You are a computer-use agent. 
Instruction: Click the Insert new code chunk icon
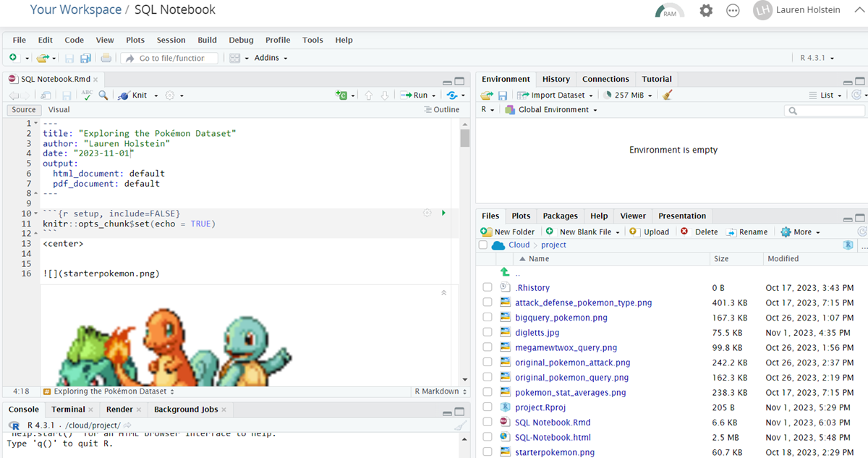(x=341, y=95)
